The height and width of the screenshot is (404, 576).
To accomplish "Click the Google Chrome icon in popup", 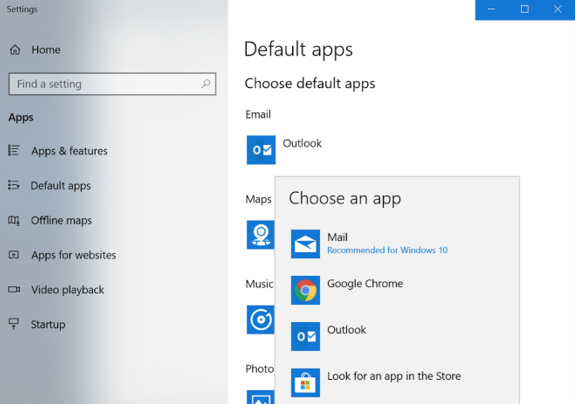I will 305,290.
